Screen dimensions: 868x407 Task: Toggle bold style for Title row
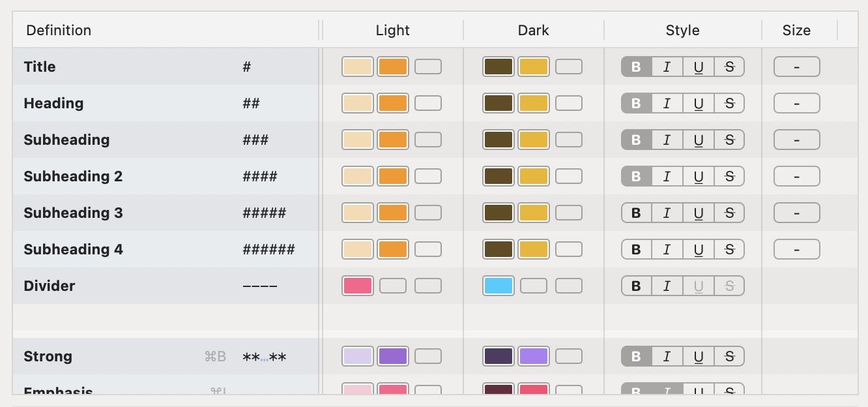coord(637,67)
